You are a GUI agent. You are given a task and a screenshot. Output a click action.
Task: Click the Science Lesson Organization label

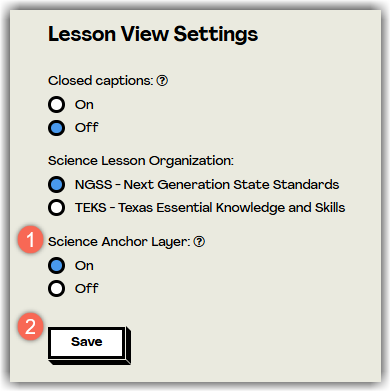[141, 161]
